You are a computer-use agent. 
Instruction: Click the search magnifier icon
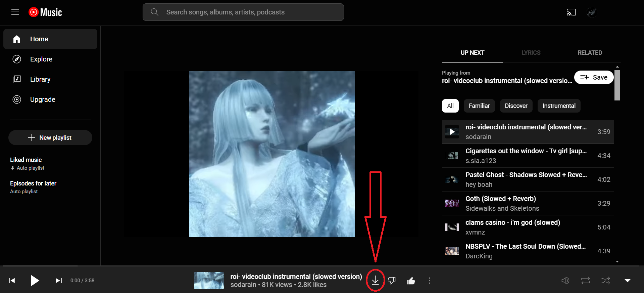point(154,12)
